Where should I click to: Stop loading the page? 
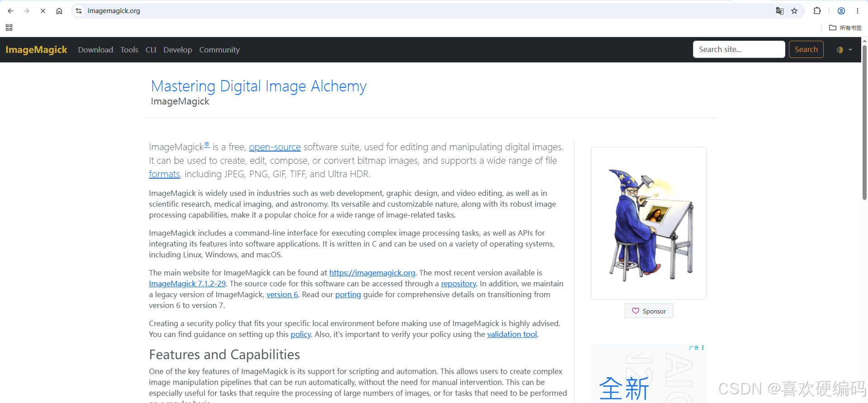tap(43, 11)
